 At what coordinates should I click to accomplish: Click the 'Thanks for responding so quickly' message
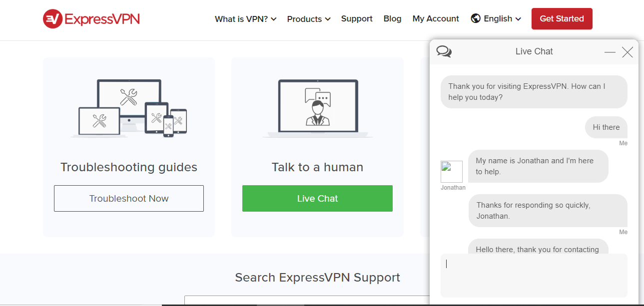click(548, 211)
